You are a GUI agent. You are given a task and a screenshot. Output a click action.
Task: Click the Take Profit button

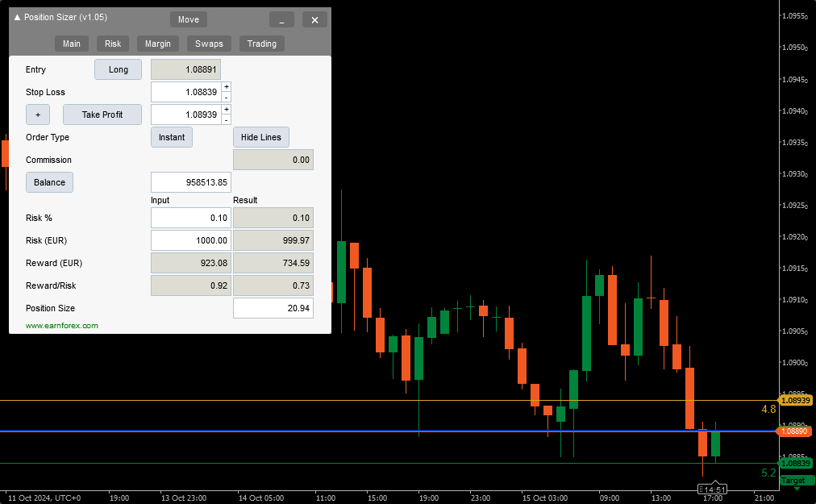[102, 115]
